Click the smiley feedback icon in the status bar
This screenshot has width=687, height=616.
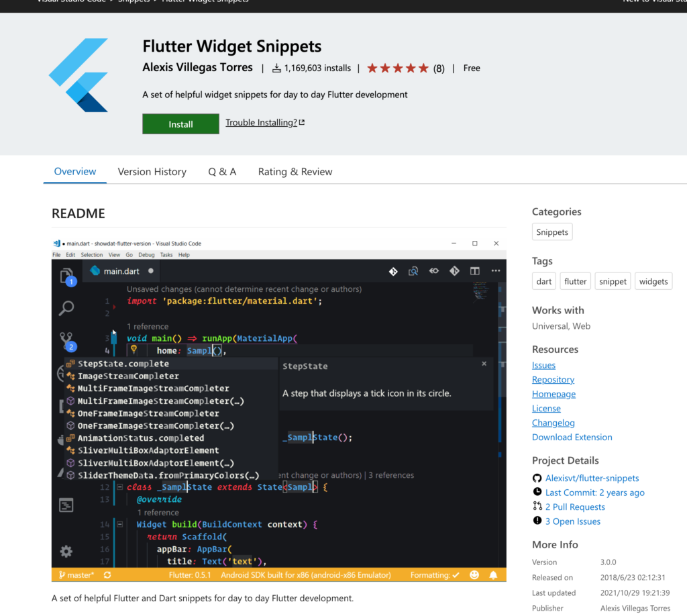point(474,575)
